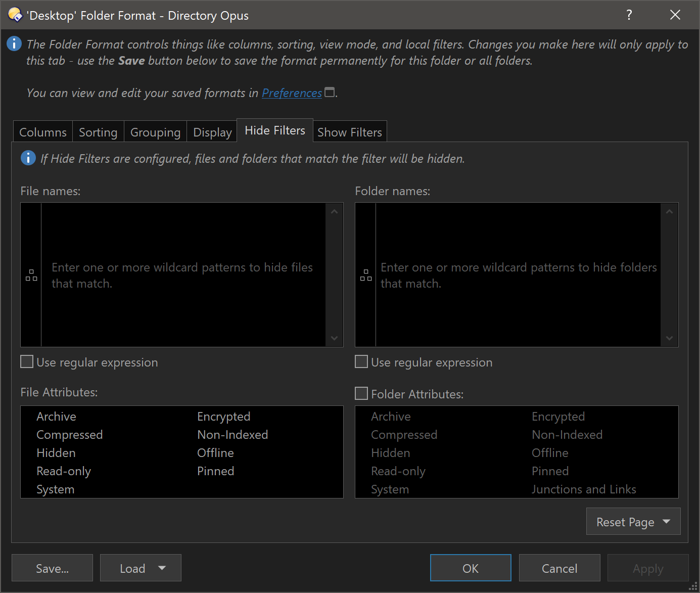This screenshot has width=700, height=593.
Task: Click Hidden in Folder Attributes list
Action: [390, 453]
